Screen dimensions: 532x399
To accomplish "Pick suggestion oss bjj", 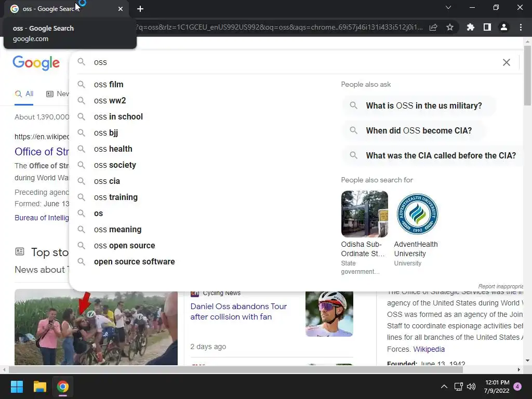I will click(x=204, y=133).
